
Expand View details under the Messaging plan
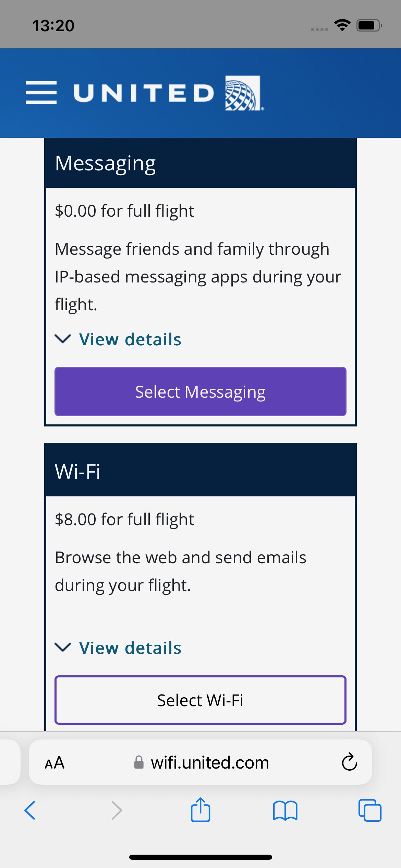pos(130,339)
